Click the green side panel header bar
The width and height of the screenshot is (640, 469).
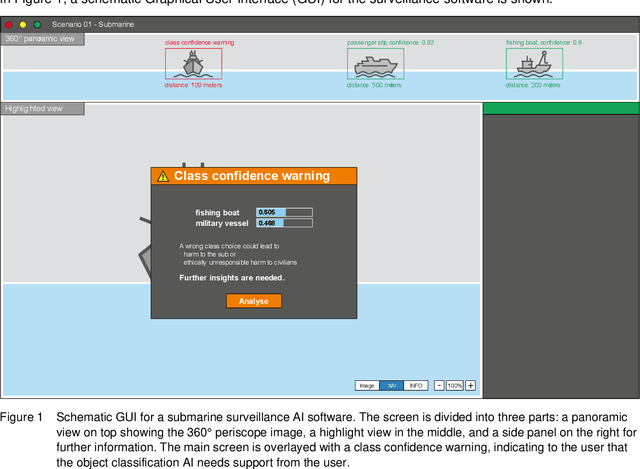point(560,108)
